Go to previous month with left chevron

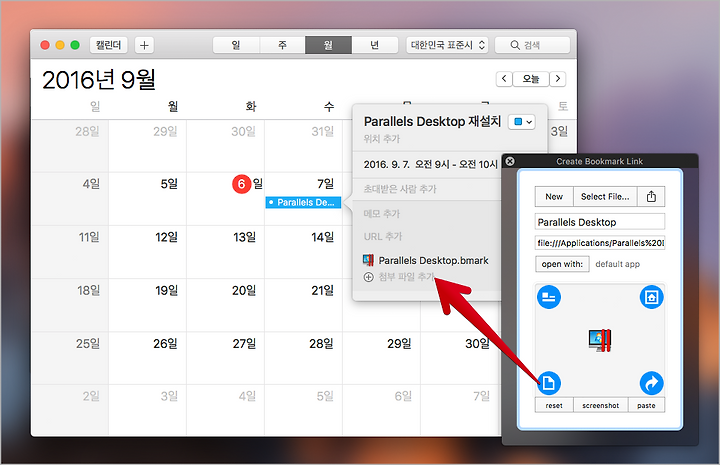pos(504,79)
